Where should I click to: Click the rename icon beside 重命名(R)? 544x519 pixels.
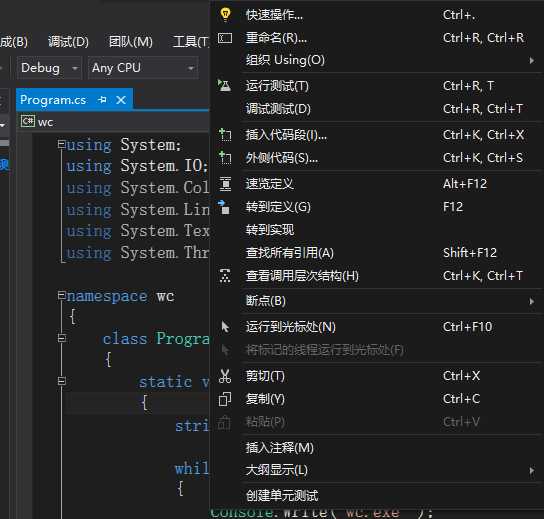(x=225, y=38)
